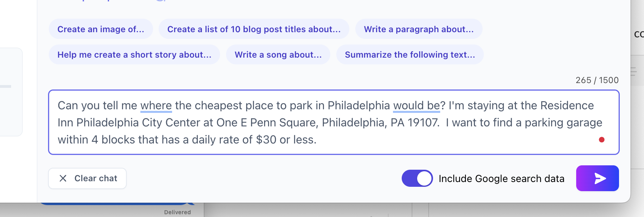Click the underlined word 'where' in prompt
The height and width of the screenshot is (217, 644).
[x=156, y=106]
